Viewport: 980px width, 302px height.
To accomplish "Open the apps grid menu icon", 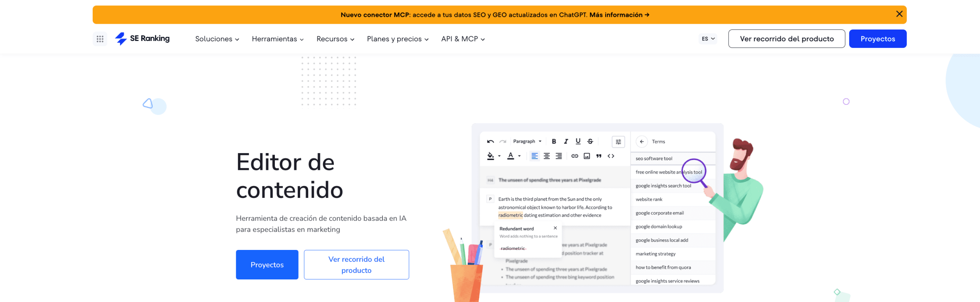I will click(x=100, y=39).
